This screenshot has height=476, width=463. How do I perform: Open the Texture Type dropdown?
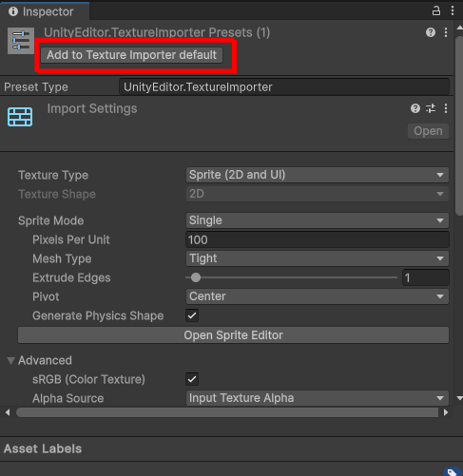318,175
